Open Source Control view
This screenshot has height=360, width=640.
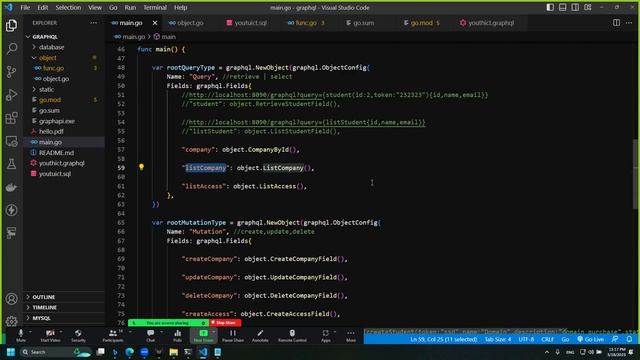pyautogui.click(x=11, y=72)
